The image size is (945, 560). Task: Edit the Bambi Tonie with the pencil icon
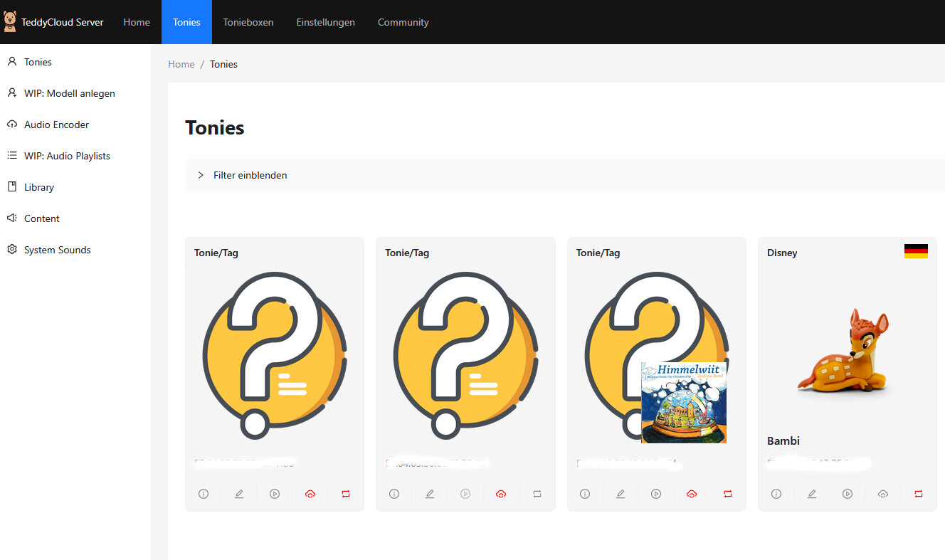pyautogui.click(x=812, y=494)
